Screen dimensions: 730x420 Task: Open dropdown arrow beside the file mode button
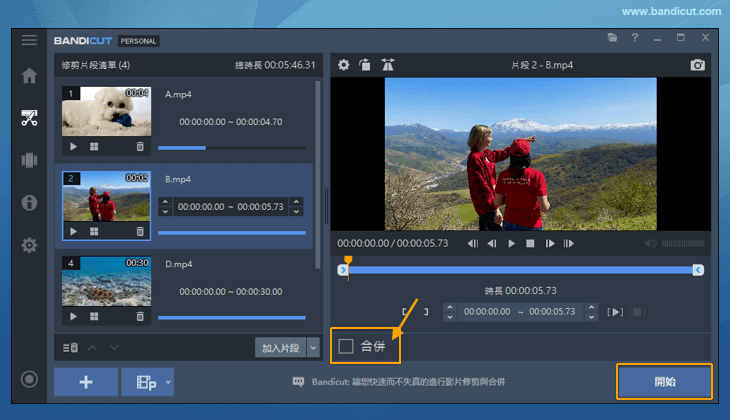pyautogui.click(x=168, y=382)
